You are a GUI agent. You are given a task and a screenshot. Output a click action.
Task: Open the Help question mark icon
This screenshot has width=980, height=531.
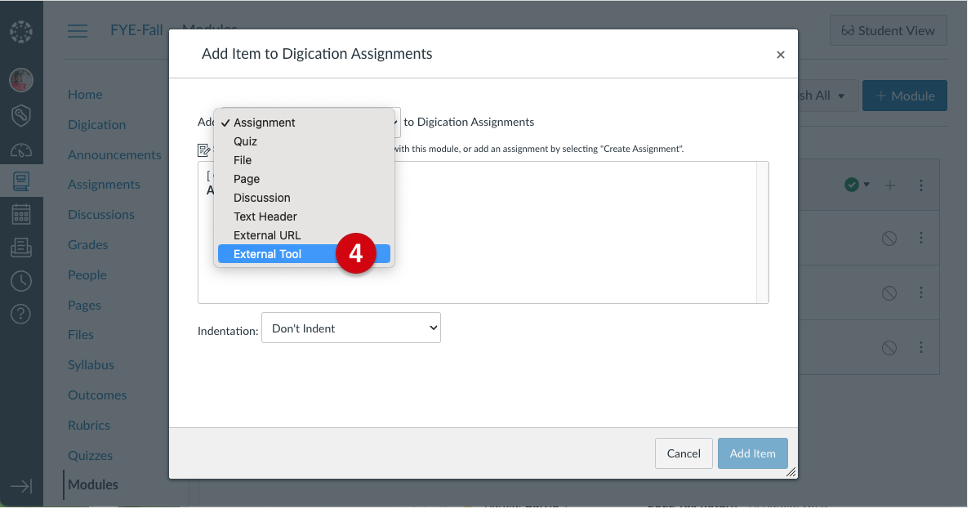21,314
